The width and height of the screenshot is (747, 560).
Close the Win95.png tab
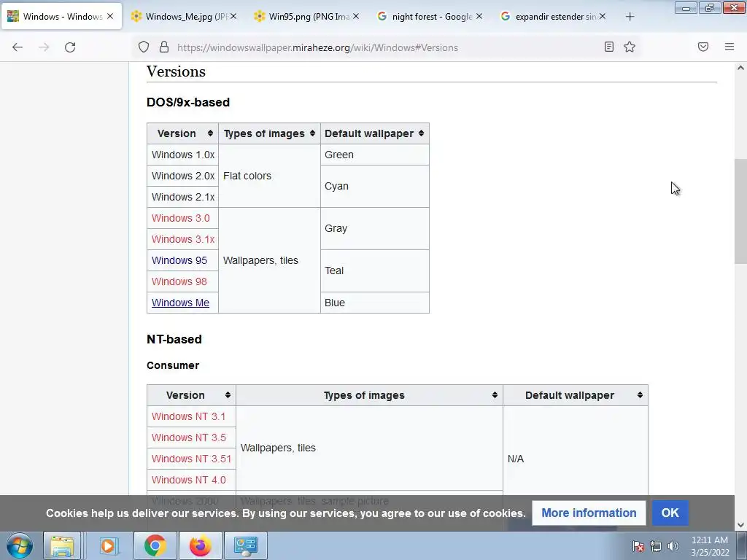[x=356, y=16]
